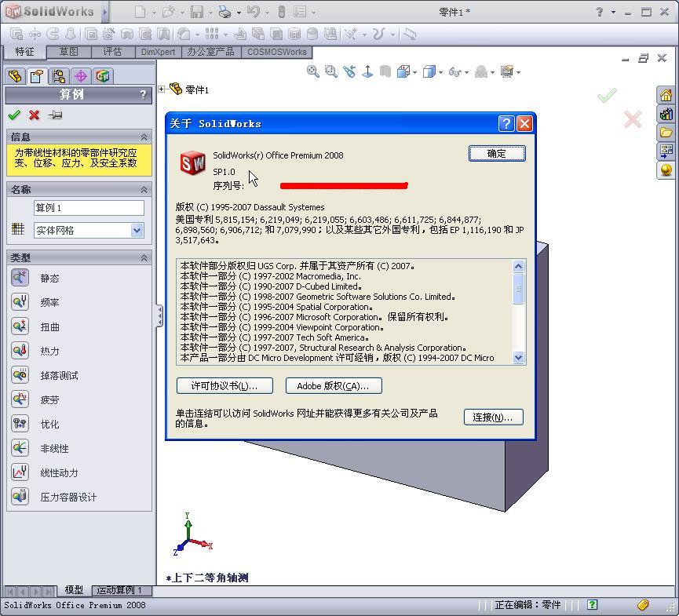Click the credits list scroll down arrow

pyautogui.click(x=518, y=358)
